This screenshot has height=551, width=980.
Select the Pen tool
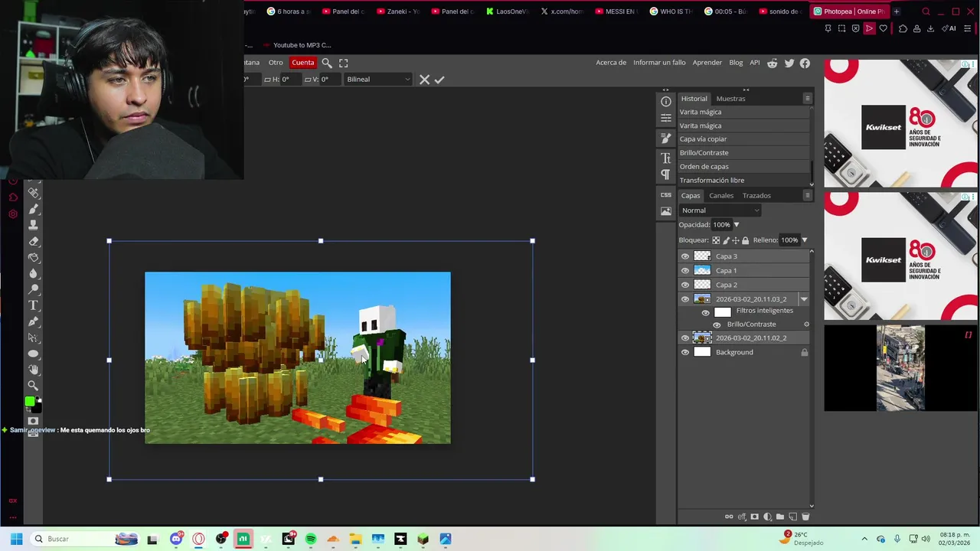coord(34,321)
